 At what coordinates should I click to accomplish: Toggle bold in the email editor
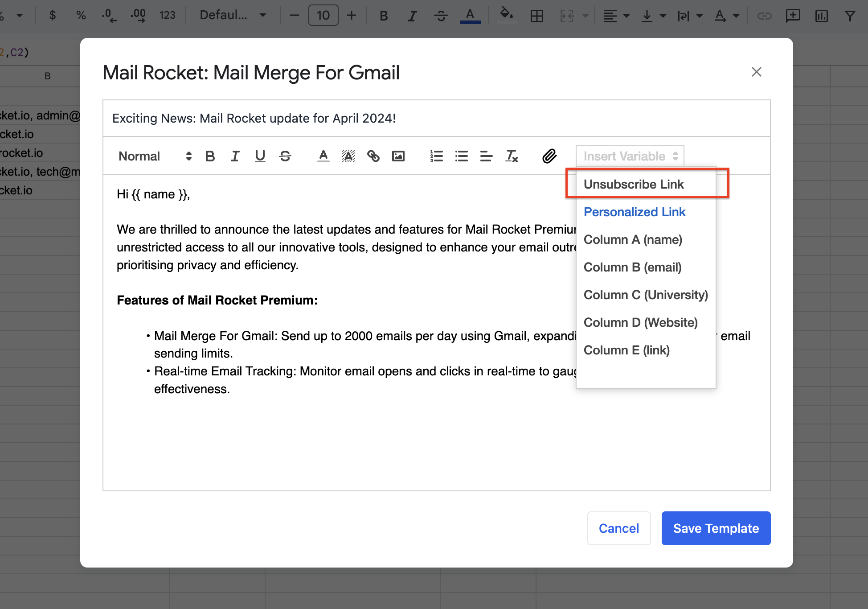[x=210, y=156]
